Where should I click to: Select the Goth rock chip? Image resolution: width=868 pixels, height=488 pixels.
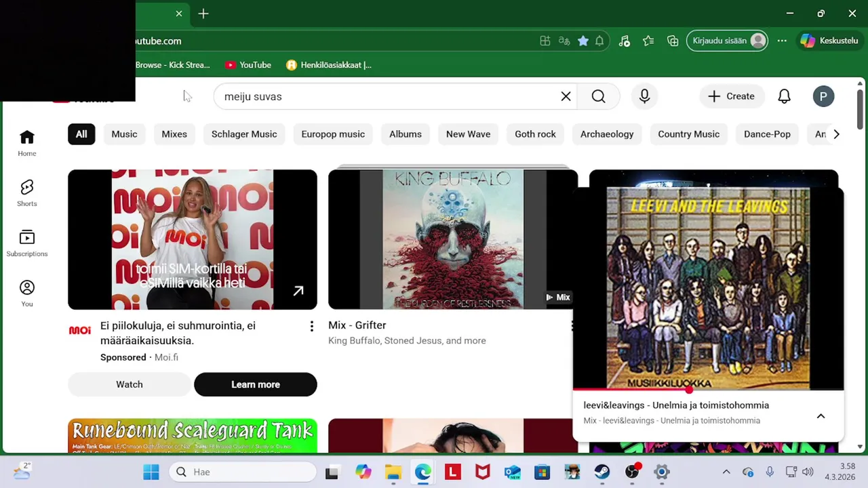tap(535, 134)
